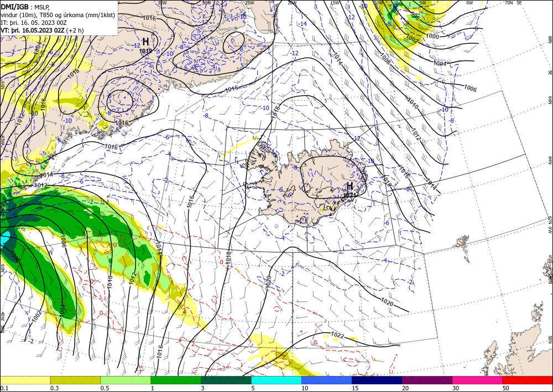This screenshot has width=553, height=392.
Task: Choose the dark green 3–5 legend swatch
Action: coord(226,380)
